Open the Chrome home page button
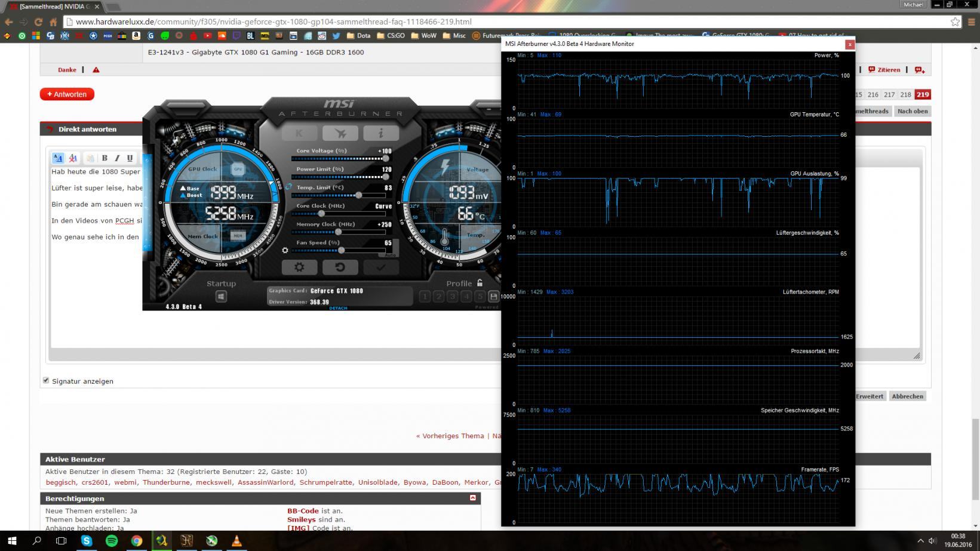980x551 pixels. point(53,21)
